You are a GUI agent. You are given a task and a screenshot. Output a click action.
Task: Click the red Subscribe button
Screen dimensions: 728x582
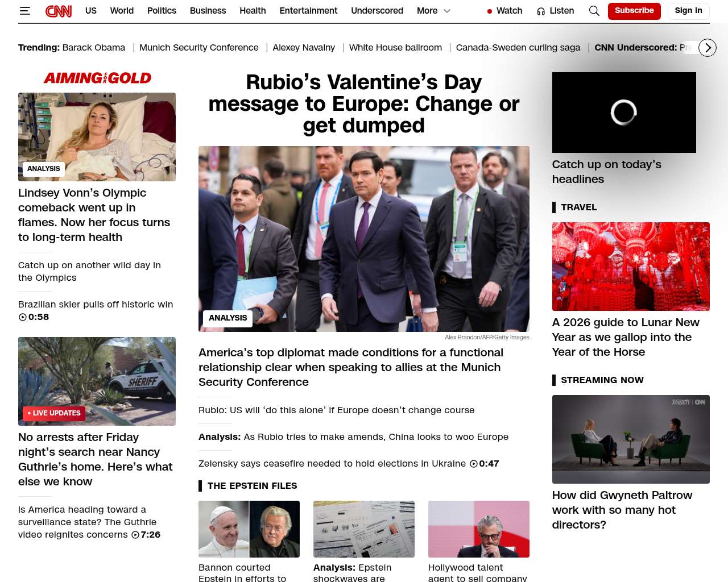tap(634, 11)
